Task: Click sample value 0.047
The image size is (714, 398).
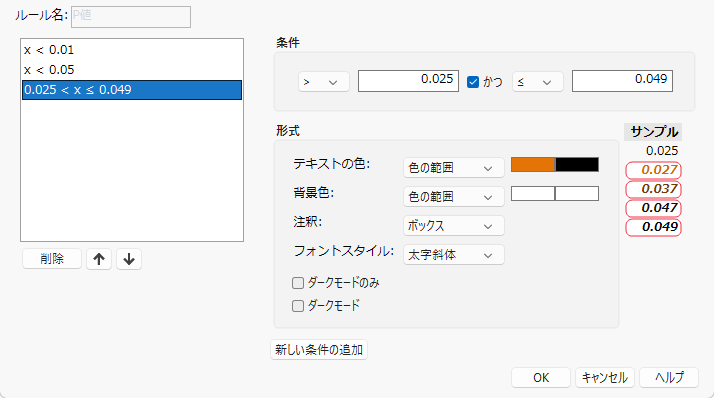Action: click(x=653, y=208)
